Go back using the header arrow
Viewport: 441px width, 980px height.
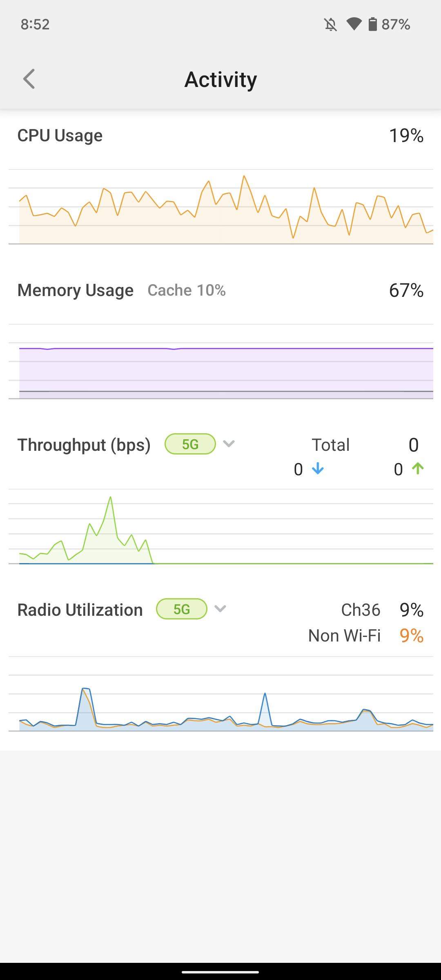29,79
